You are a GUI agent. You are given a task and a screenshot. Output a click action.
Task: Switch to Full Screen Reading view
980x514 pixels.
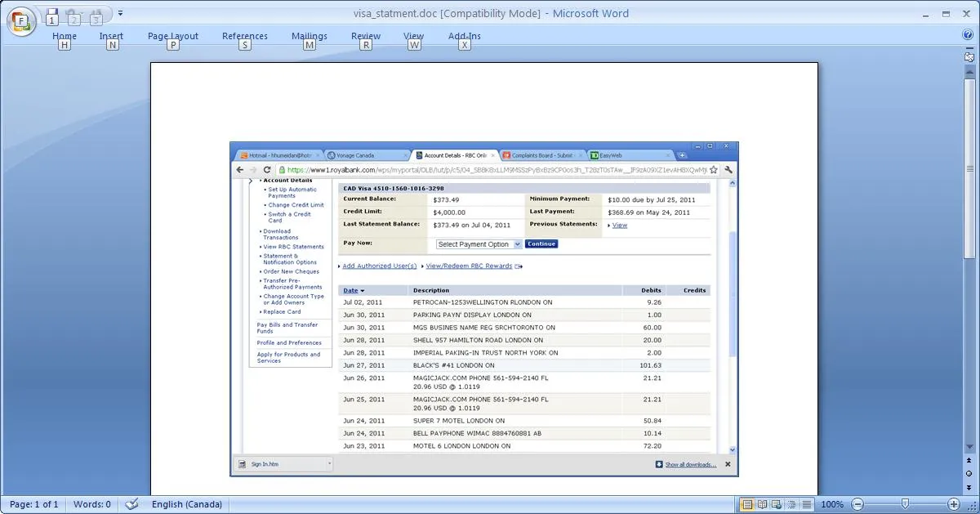click(x=762, y=504)
